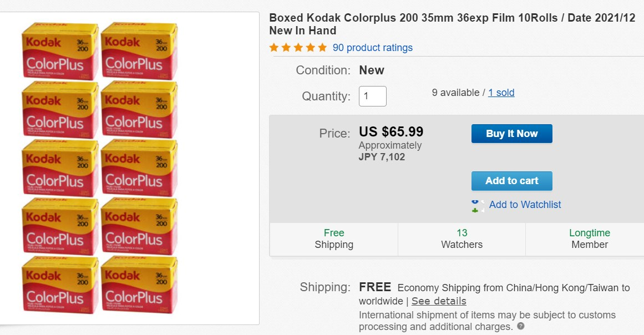Open the Kodak ColorPlus product image
644x335 pixels.
click(x=100, y=168)
